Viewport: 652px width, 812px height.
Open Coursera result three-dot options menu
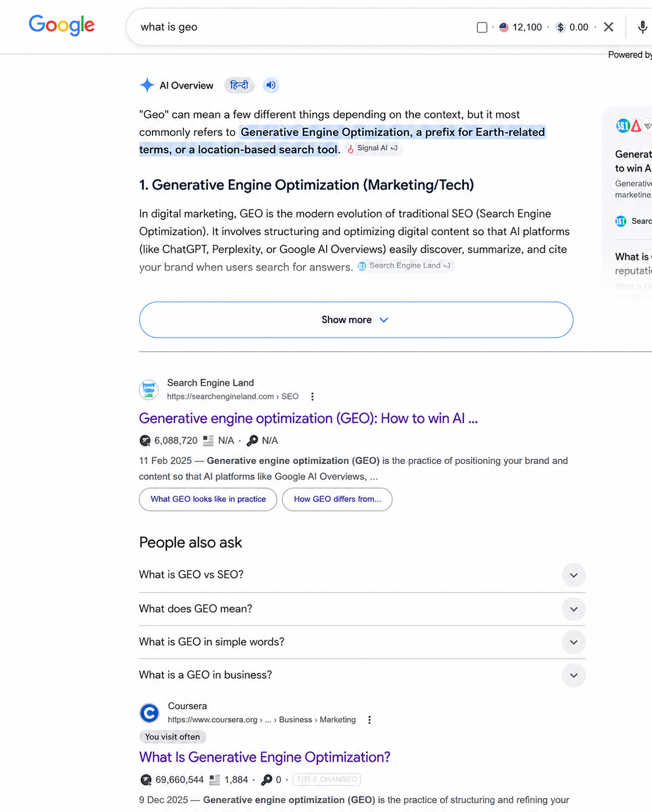[x=369, y=720]
